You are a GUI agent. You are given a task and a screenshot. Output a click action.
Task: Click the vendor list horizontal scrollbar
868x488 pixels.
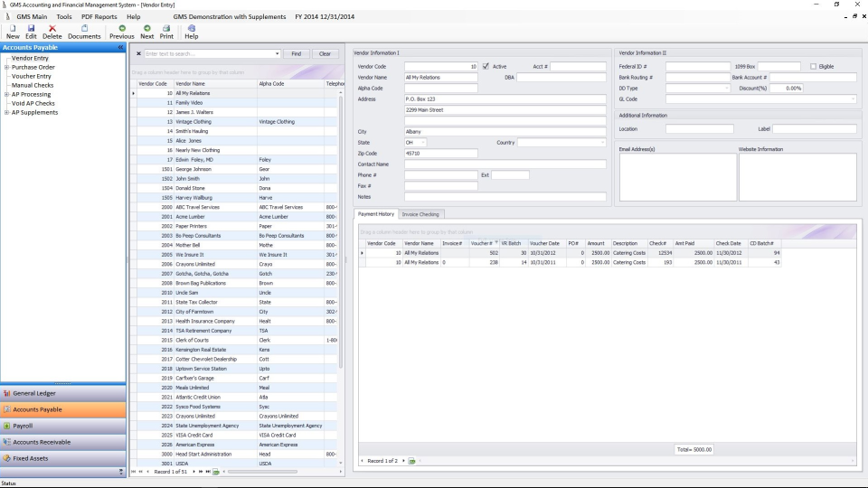[262, 472]
